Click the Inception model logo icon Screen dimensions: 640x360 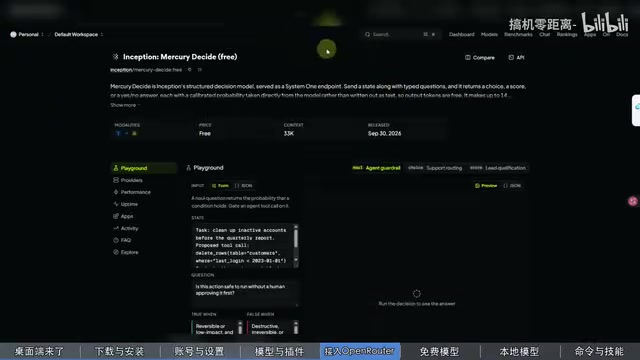[116, 57]
